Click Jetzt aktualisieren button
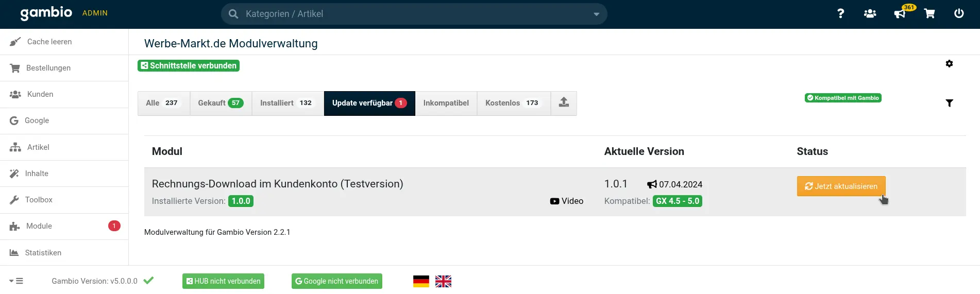This screenshot has width=980, height=294. point(841,186)
